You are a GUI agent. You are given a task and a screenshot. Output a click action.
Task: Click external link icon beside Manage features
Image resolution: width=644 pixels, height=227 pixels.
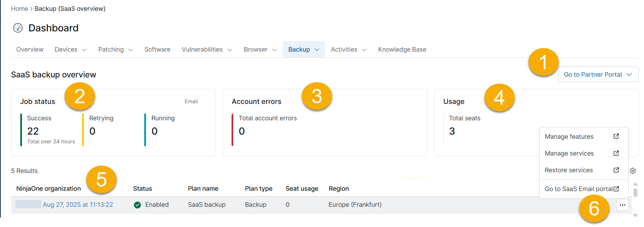(x=616, y=136)
